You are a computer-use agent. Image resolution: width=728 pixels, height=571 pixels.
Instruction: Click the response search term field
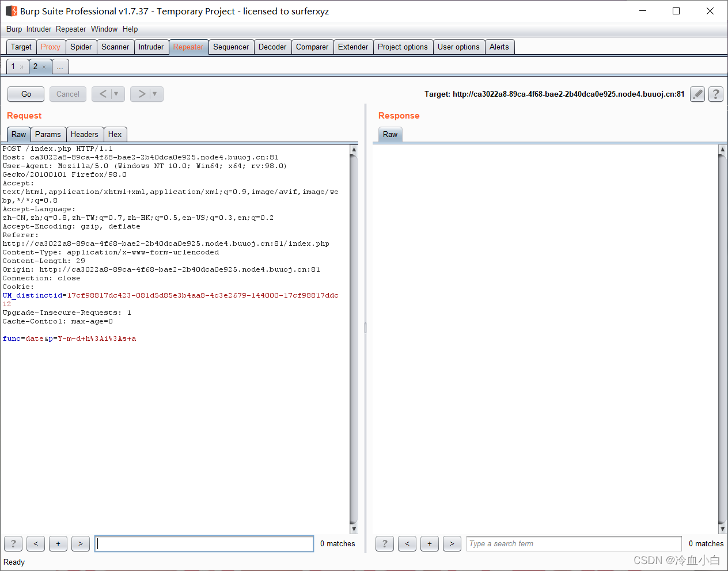click(x=574, y=543)
